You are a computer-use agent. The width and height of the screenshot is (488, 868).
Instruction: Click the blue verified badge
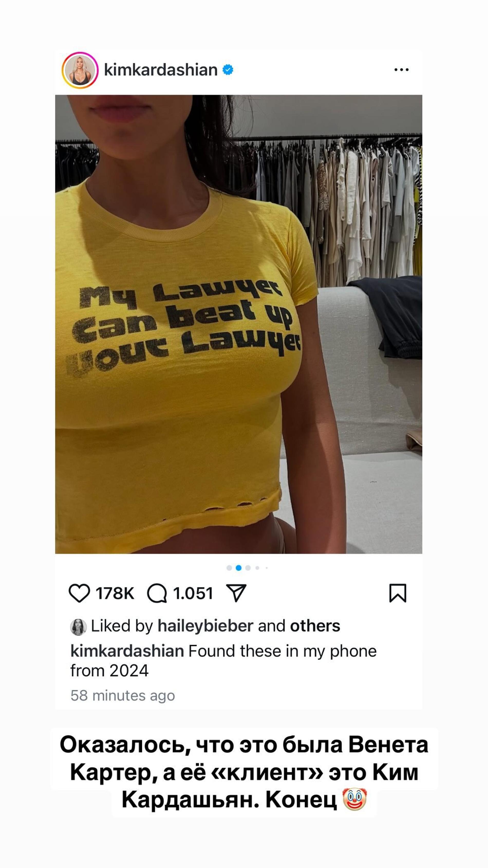[228, 70]
